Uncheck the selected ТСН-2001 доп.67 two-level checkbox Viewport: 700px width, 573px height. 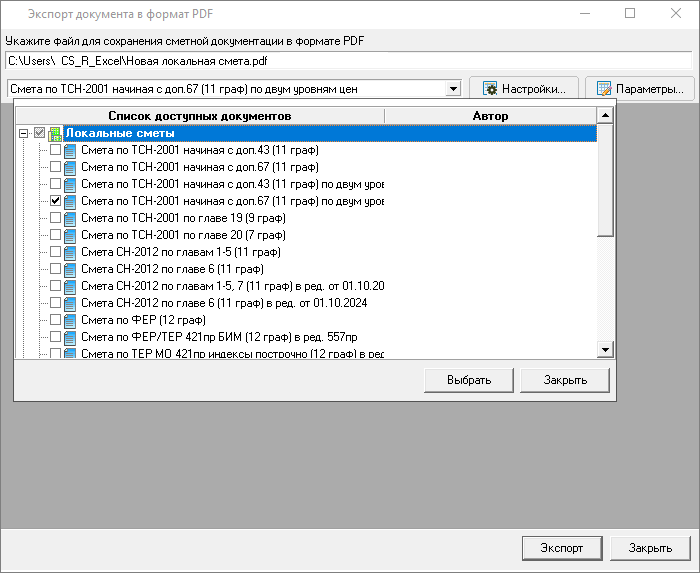56,201
